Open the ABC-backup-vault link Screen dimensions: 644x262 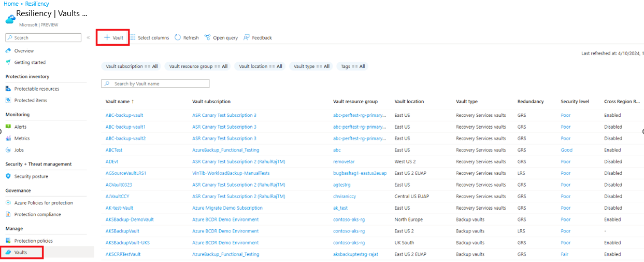pyautogui.click(x=124, y=115)
